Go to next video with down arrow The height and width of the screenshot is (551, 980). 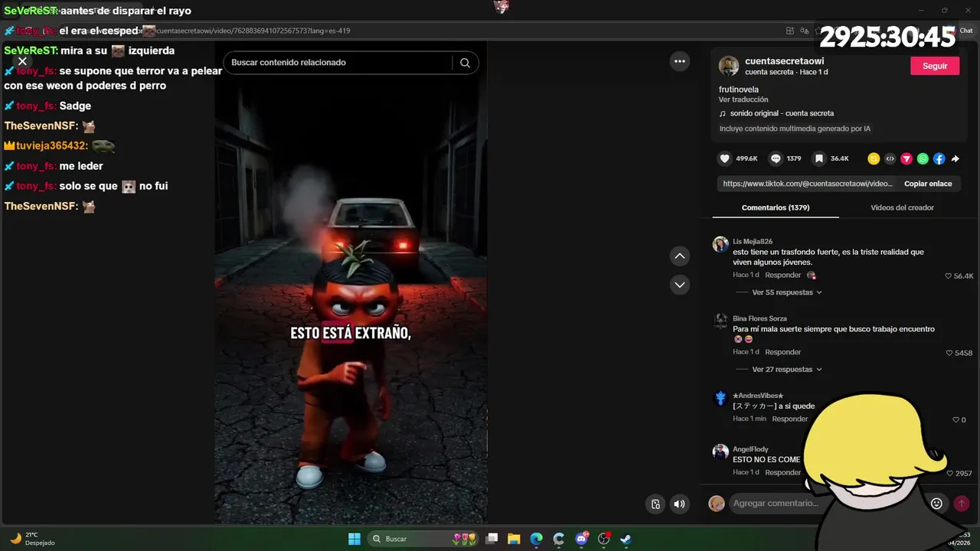[680, 285]
